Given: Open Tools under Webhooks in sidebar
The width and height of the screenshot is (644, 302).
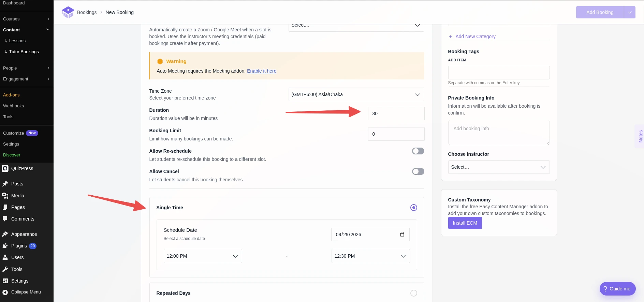Looking at the screenshot, I should click(x=8, y=117).
